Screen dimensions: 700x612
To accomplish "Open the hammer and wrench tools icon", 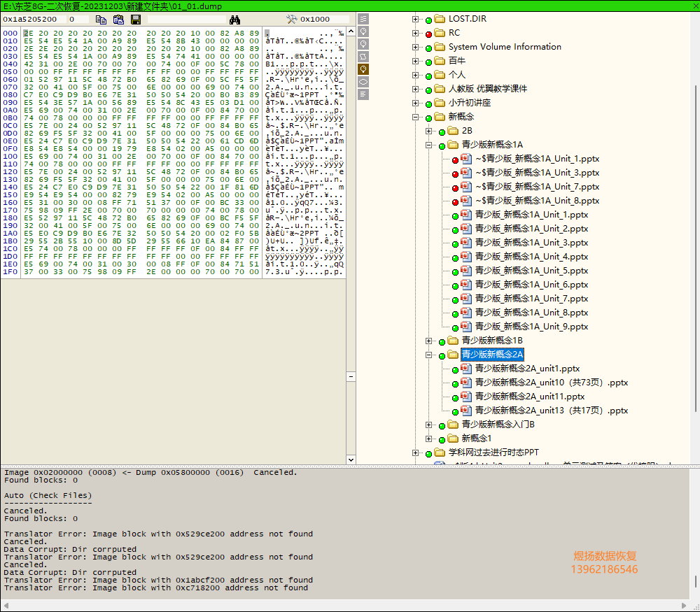I will (291, 19).
